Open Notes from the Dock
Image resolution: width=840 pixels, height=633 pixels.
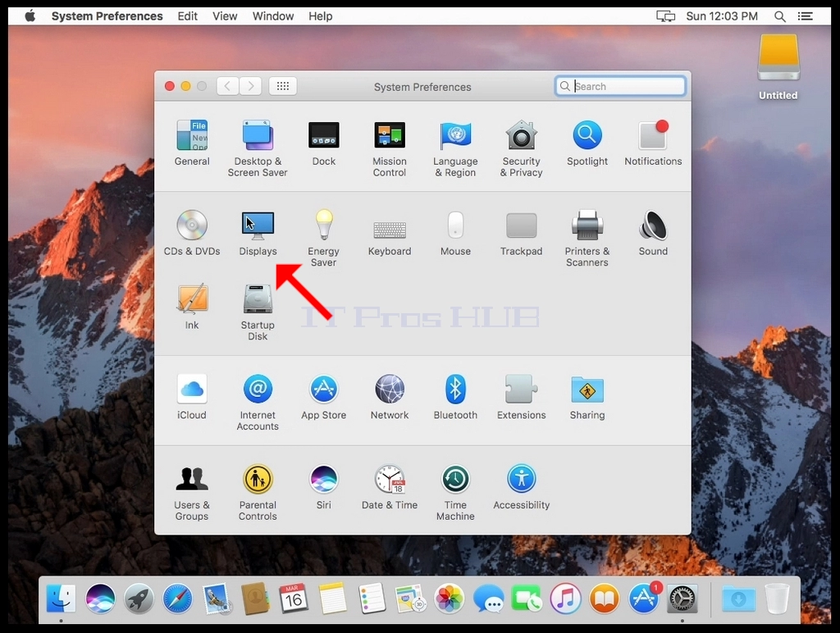pyautogui.click(x=333, y=599)
